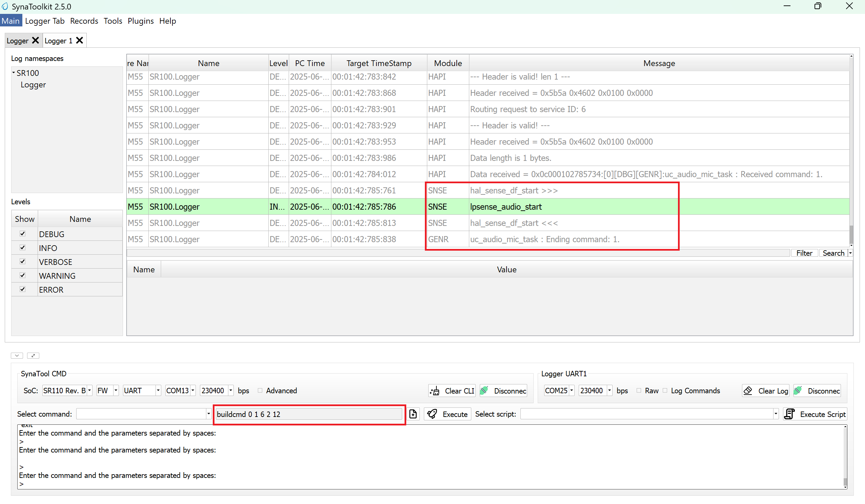
Task: Click the expand/detach arrow button above SynaTool CMD
Action: (33, 355)
